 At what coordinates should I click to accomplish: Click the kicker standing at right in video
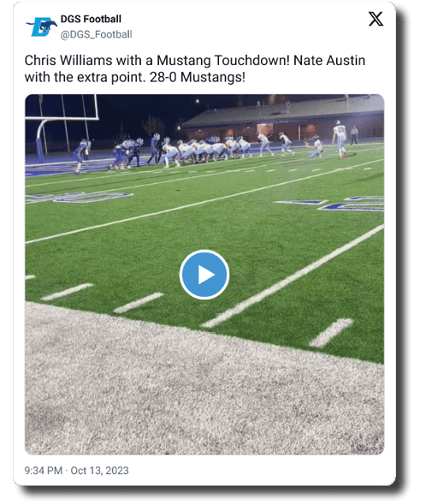pos(340,139)
